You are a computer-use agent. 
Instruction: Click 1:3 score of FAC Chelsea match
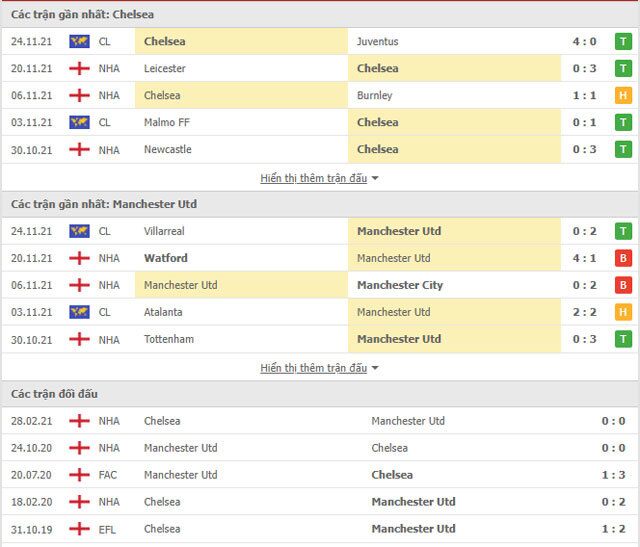[613, 475]
